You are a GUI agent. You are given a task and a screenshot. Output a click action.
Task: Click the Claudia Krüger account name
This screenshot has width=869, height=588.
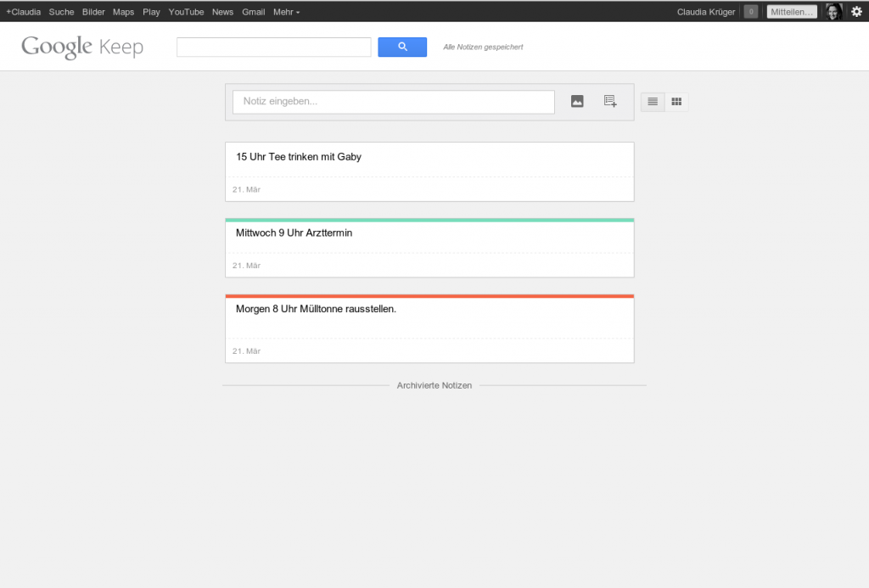706,12
